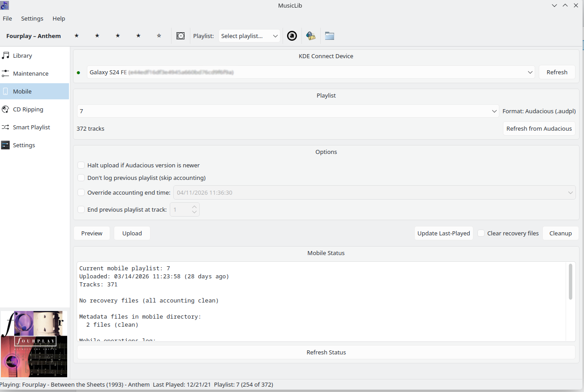Click Update Last-Played button
Image resolution: width=584 pixels, height=392 pixels.
[444, 233]
